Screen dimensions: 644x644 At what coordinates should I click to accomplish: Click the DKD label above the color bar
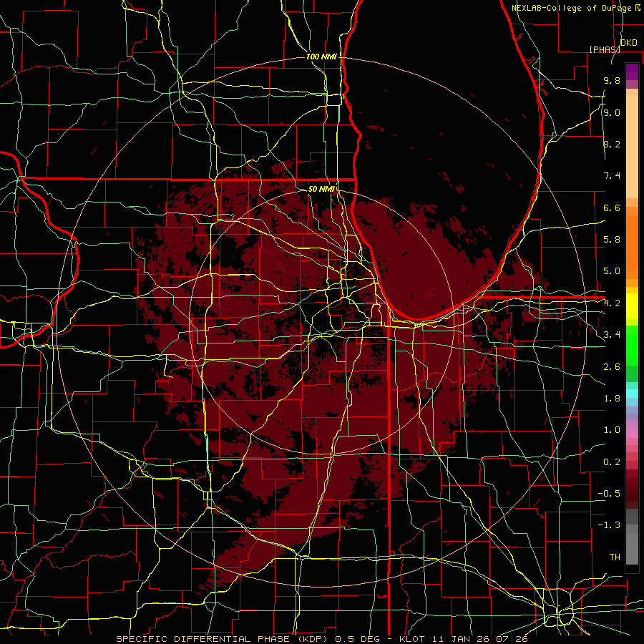[x=628, y=43]
